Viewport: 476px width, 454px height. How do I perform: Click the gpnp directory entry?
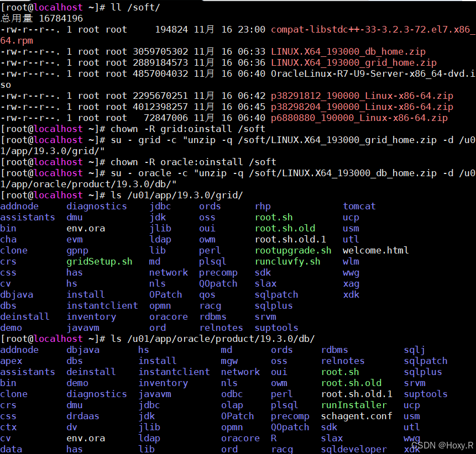[x=77, y=251]
